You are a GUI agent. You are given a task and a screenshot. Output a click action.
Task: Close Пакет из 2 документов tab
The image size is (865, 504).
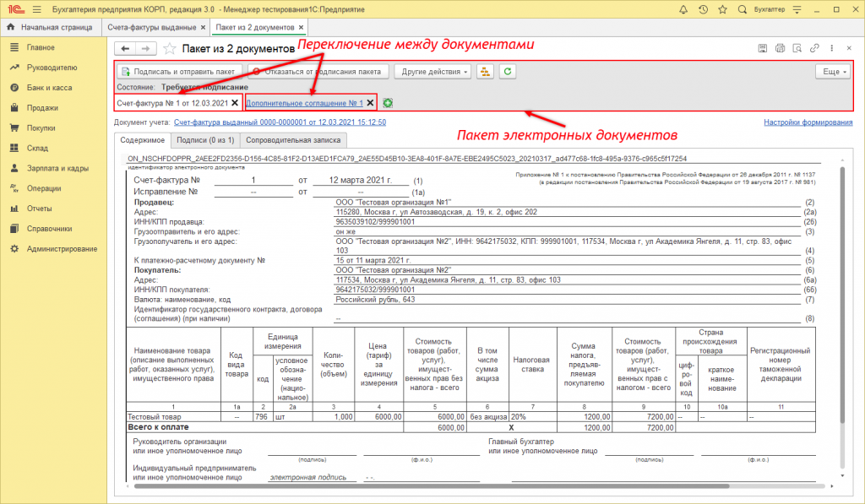(x=301, y=27)
